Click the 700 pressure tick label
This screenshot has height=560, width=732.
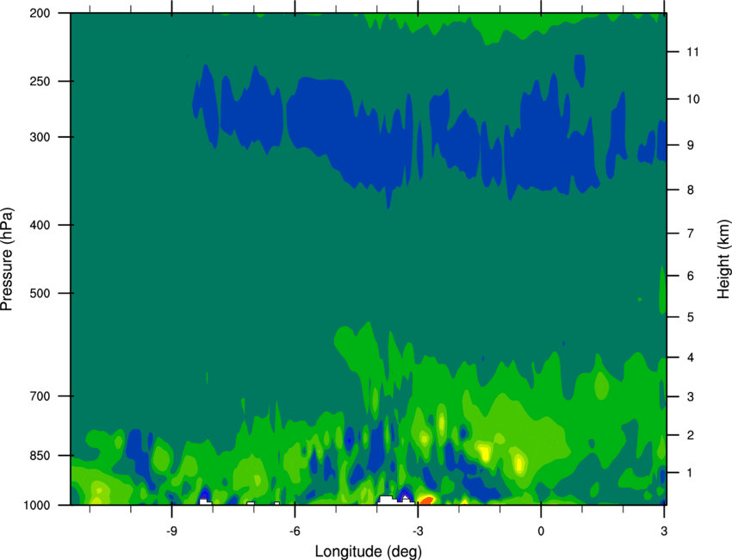(x=40, y=396)
